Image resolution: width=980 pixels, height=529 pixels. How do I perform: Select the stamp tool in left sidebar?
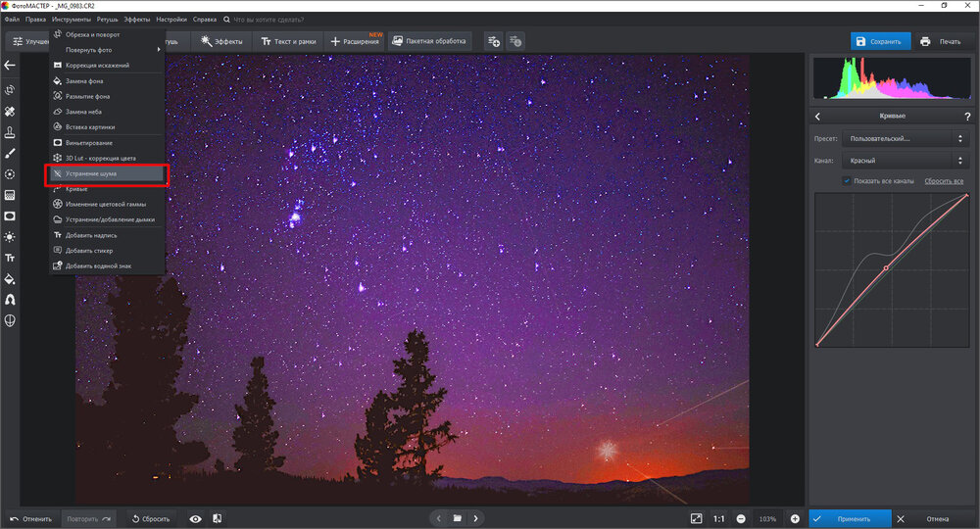click(x=10, y=132)
